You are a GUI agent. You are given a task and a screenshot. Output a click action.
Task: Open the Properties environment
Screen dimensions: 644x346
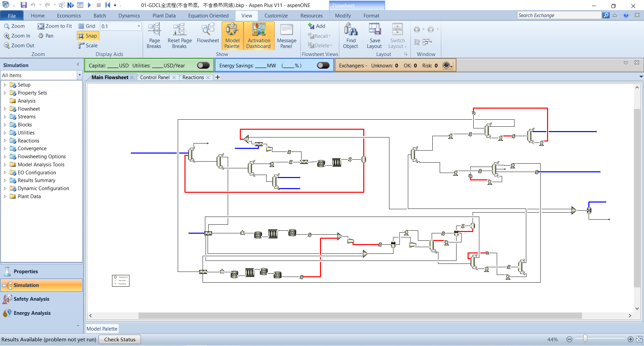(41, 272)
